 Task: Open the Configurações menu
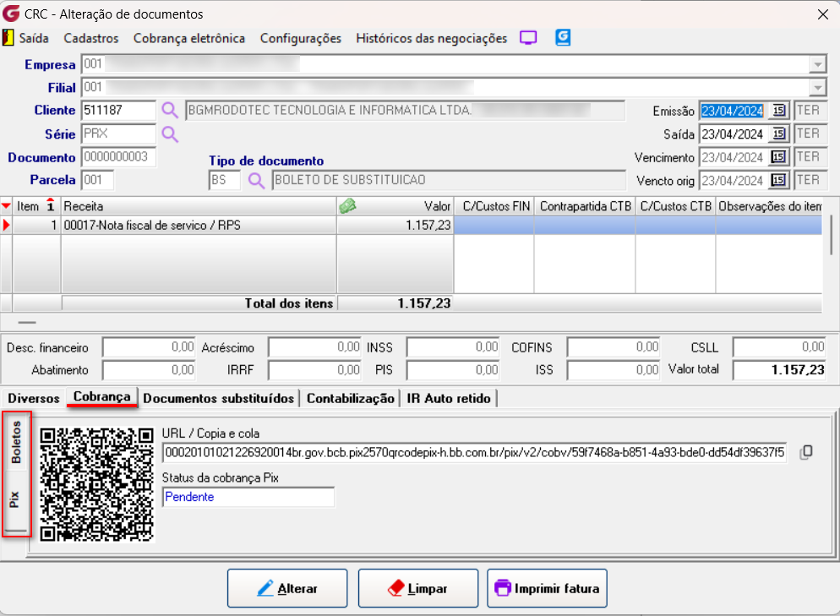pos(301,39)
